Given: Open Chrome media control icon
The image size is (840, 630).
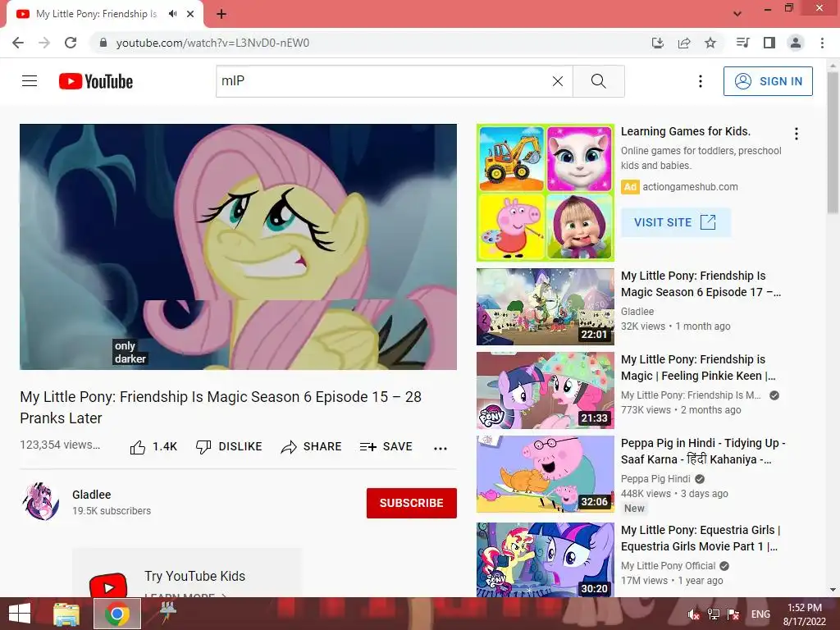Looking at the screenshot, I should click(x=742, y=43).
